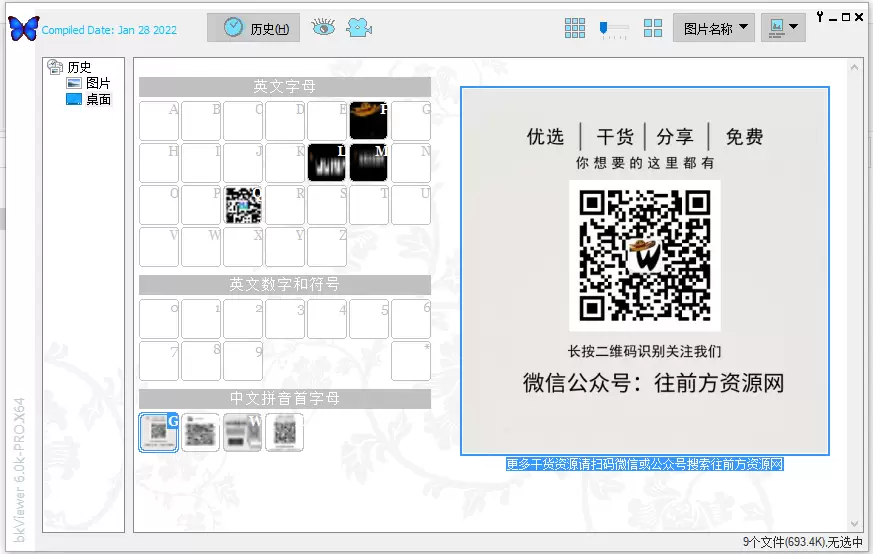Select the QR code thumbnail in cell Q
Screen dimensions: 873x554
pos(243,205)
